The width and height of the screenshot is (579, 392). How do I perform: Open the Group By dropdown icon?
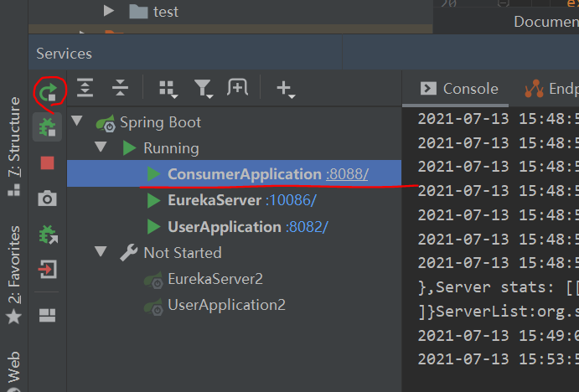click(168, 90)
